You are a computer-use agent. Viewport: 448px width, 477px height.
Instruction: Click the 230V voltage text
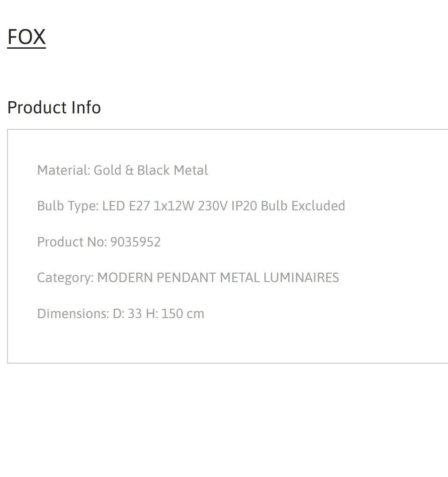(x=213, y=206)
